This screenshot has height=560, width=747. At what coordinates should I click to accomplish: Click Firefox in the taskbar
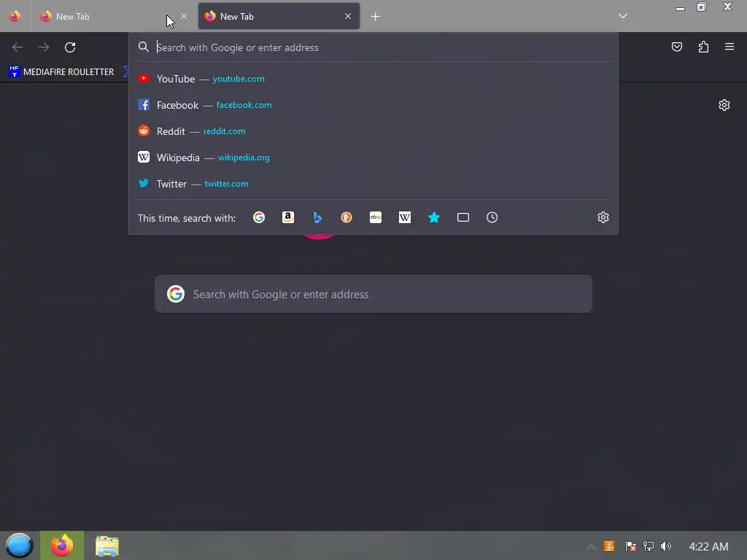click(x=62, y=545)
